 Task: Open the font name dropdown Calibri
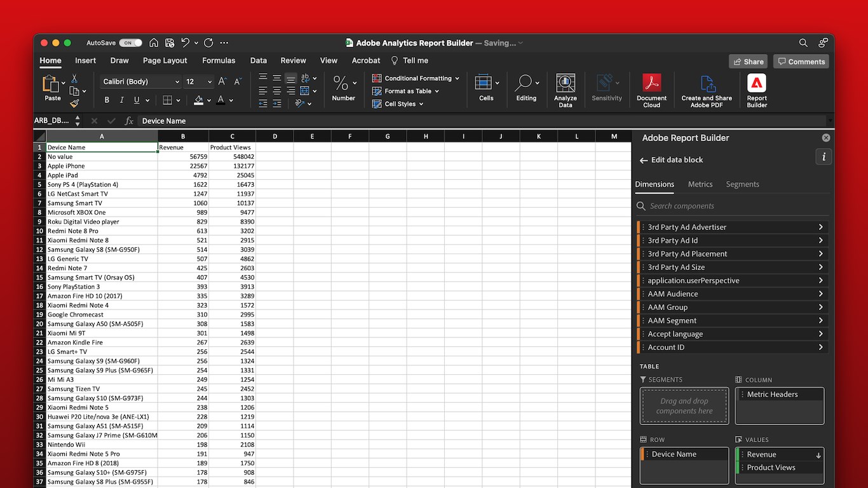(x=141, y=81)
